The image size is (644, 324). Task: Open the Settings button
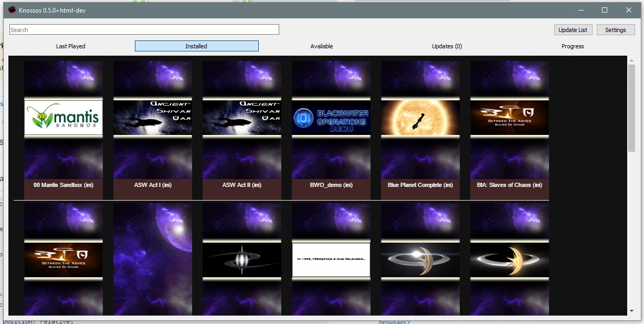616,30
